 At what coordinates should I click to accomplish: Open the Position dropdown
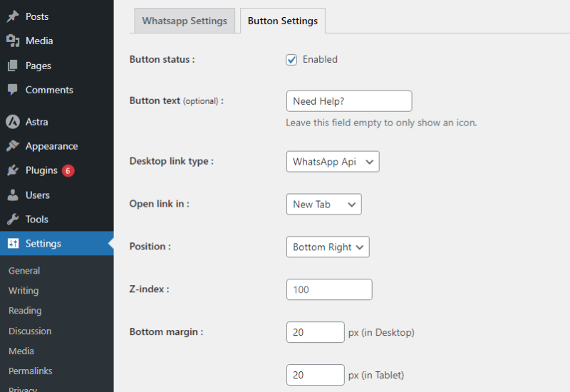[328, 247]
